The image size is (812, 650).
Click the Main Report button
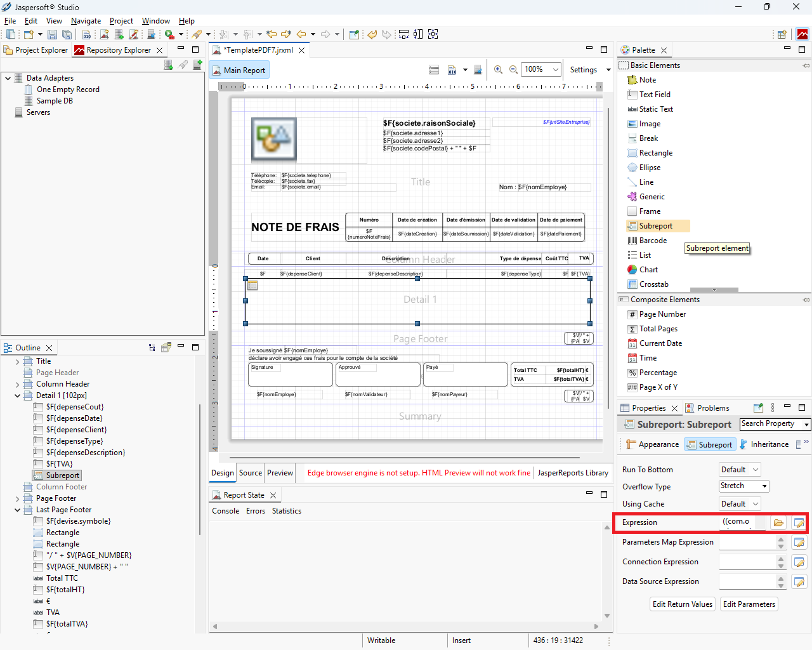click(239, 70)
